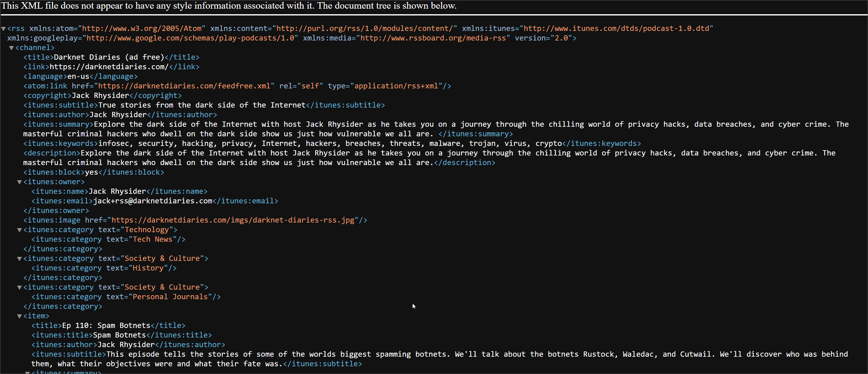Click the Tech News category element
Image resolution: width=868 pixels, height=374 pixels.
point(108,240)
